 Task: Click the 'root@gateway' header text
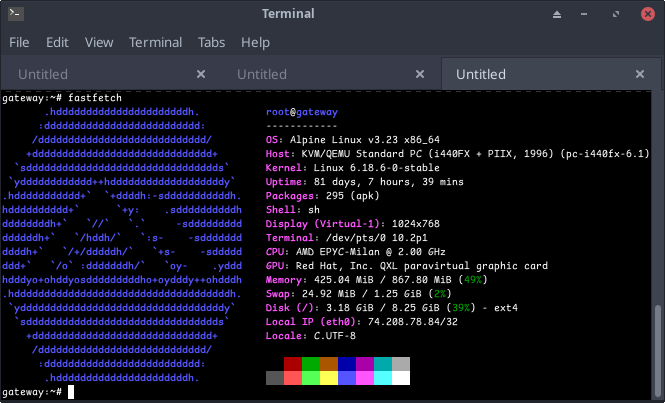(302, 112)
